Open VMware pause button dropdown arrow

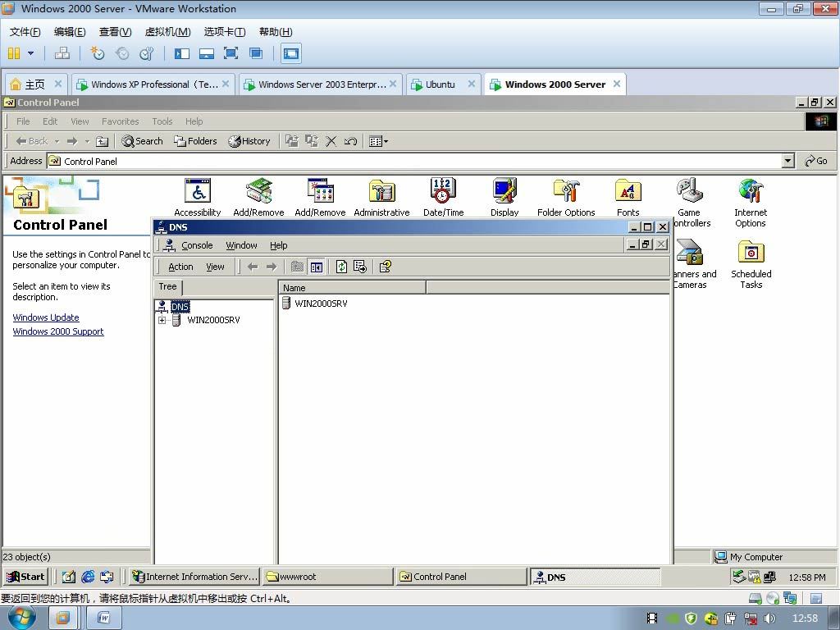coord(30,53)
